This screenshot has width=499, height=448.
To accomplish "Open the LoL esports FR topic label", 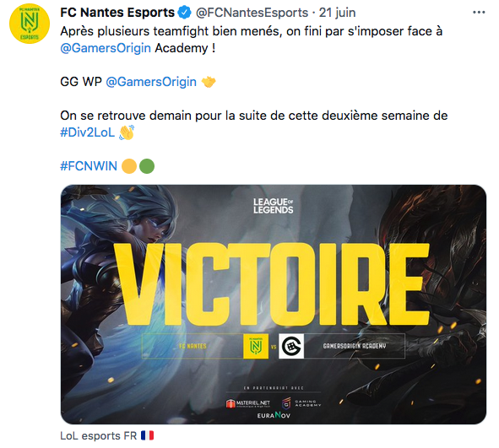I will coord(106,435).
